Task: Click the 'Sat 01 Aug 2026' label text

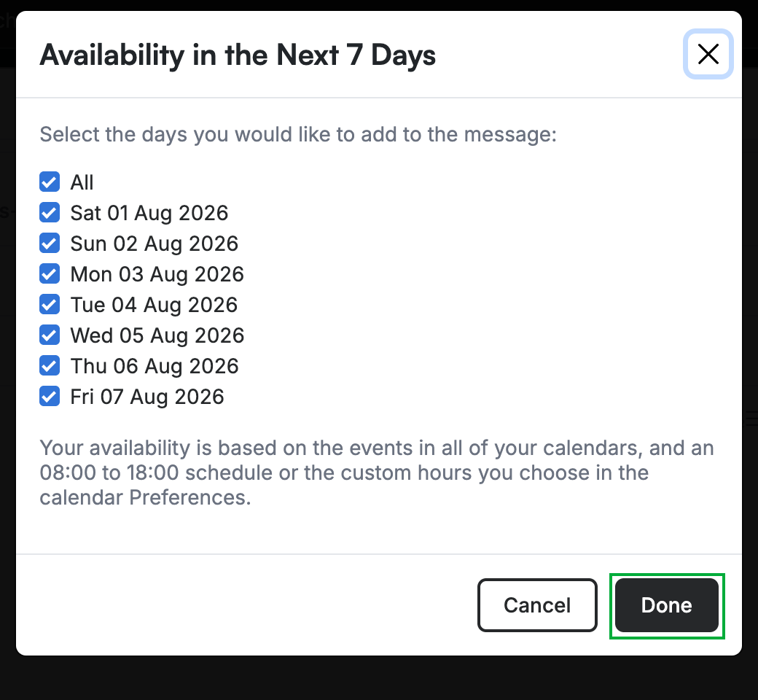Action: point(149,214)
